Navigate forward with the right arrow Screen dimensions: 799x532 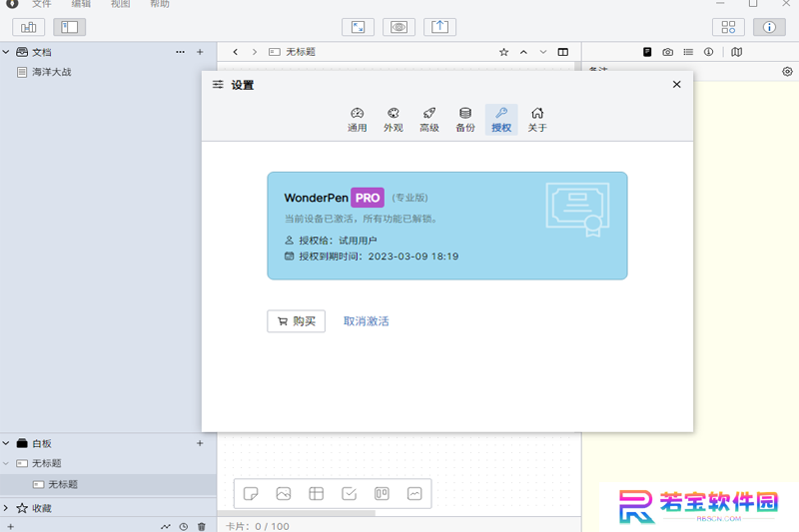pyautogui.click(x=255, y=52)
